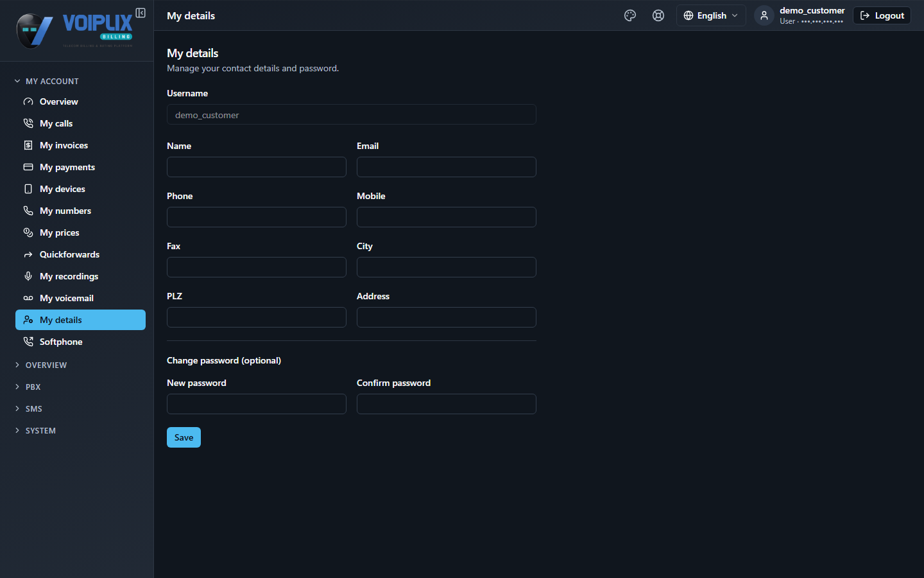Click into the City field
The height and width of the screenshot is (578, 924).
coord(447,267)
